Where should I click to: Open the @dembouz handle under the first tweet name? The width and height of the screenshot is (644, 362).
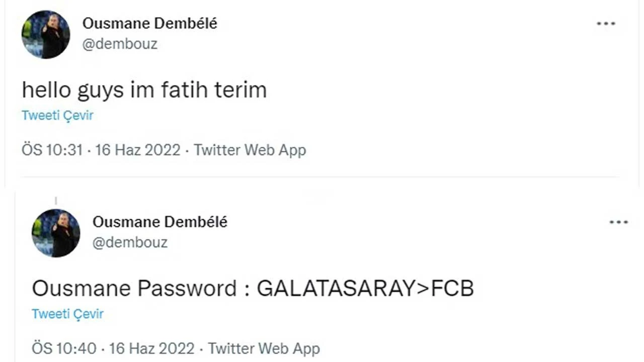120,44
